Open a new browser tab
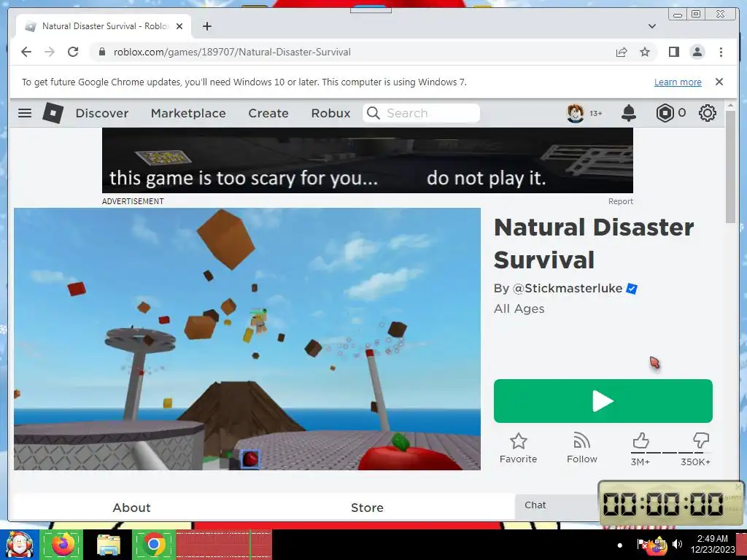747x560 pixels. coord(206,26)
